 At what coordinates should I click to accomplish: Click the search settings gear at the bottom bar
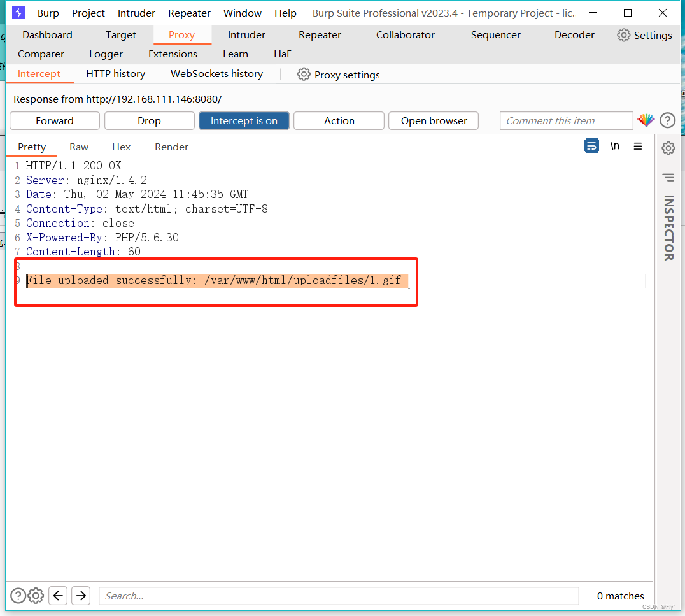36,596
